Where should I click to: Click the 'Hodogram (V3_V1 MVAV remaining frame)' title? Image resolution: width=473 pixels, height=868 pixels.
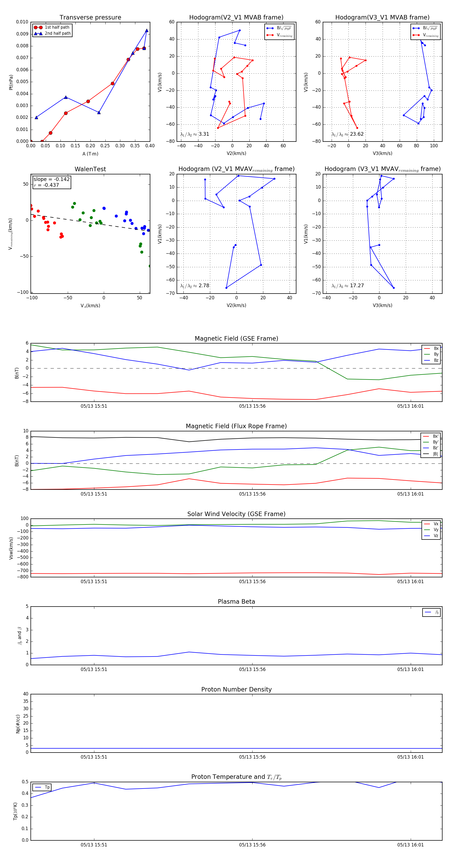pyautogui.click(x=382, y=169)
